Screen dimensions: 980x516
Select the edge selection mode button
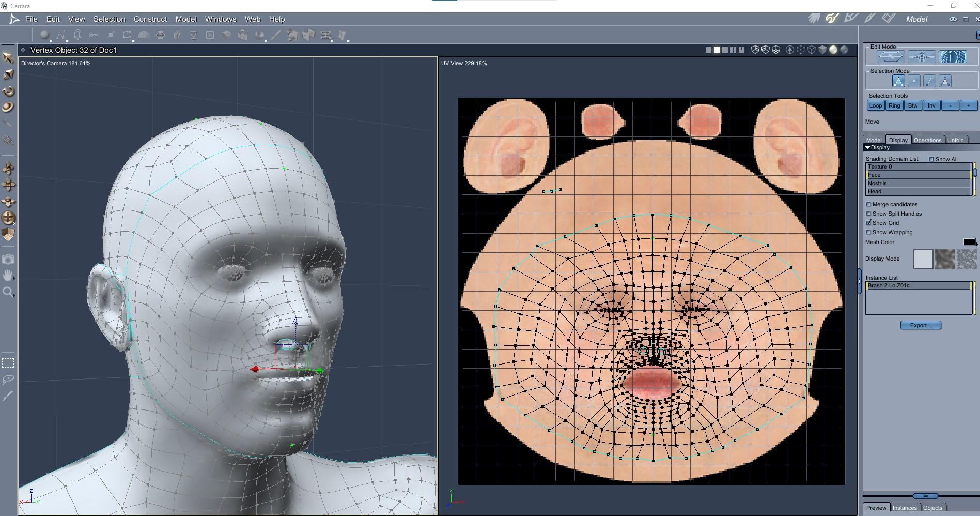(929, 81)
